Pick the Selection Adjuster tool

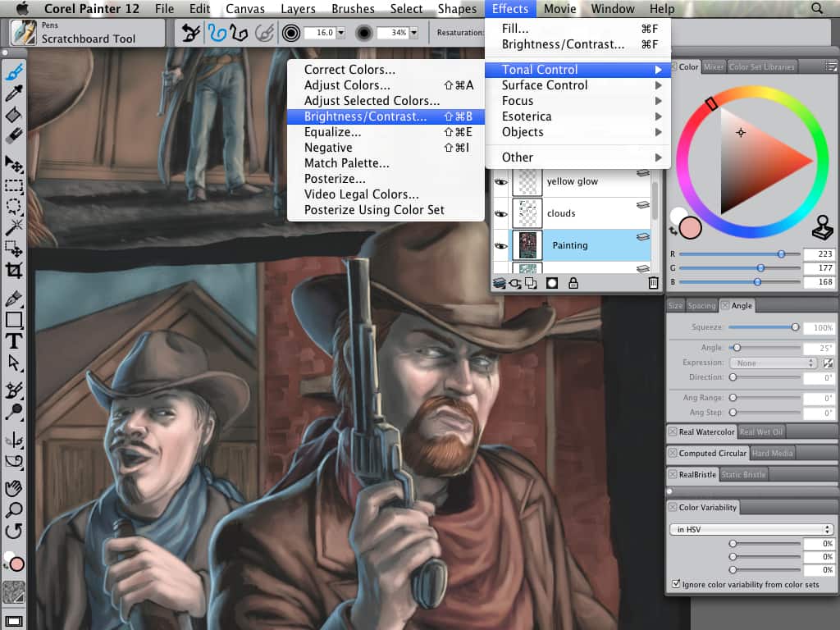(14, 249)
